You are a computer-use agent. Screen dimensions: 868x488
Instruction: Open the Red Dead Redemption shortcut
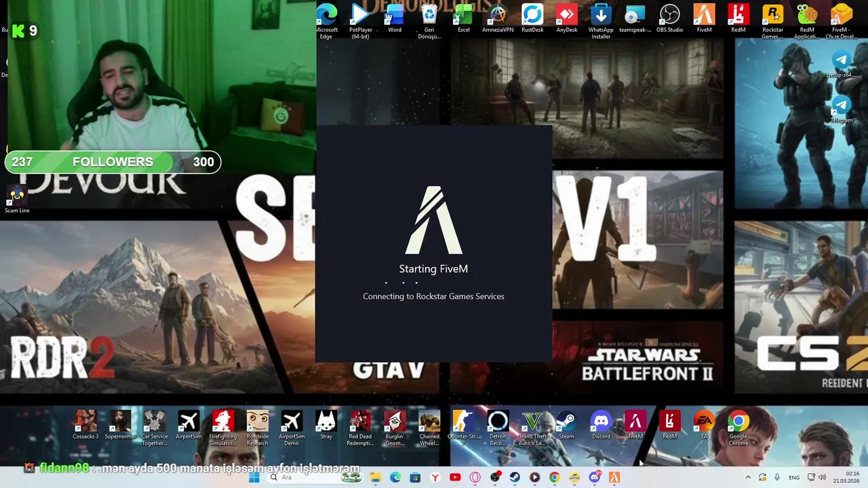[x=360, y=428]
